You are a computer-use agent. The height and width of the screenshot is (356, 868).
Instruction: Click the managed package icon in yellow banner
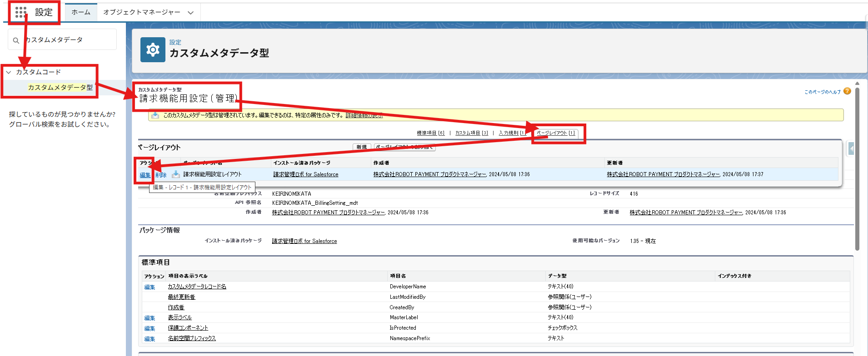(x=155, y=115)
